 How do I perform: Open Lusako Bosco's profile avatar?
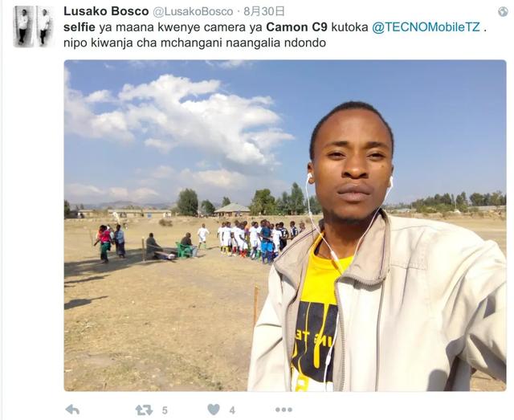tap(33, 27)
